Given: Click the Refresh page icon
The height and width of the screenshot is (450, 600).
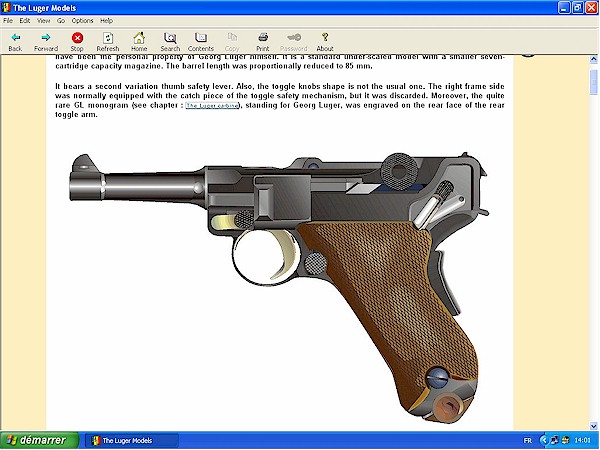Looking at the screenshot, I should point(108,38).
